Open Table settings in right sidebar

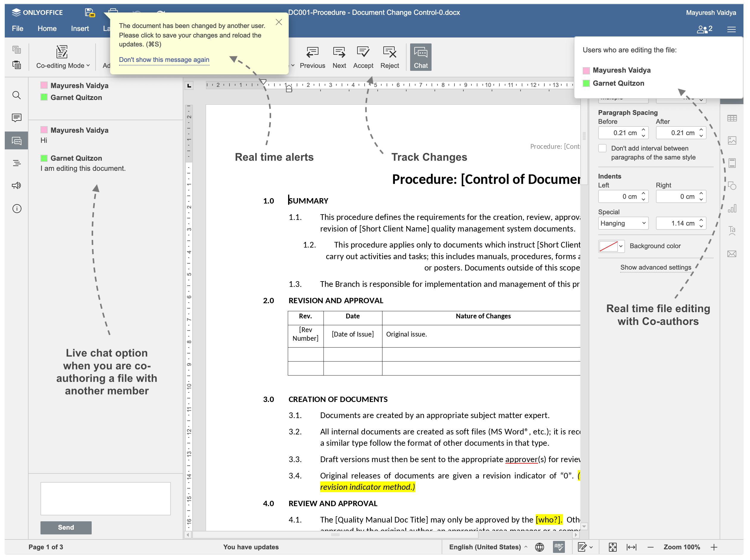[732, 118]
